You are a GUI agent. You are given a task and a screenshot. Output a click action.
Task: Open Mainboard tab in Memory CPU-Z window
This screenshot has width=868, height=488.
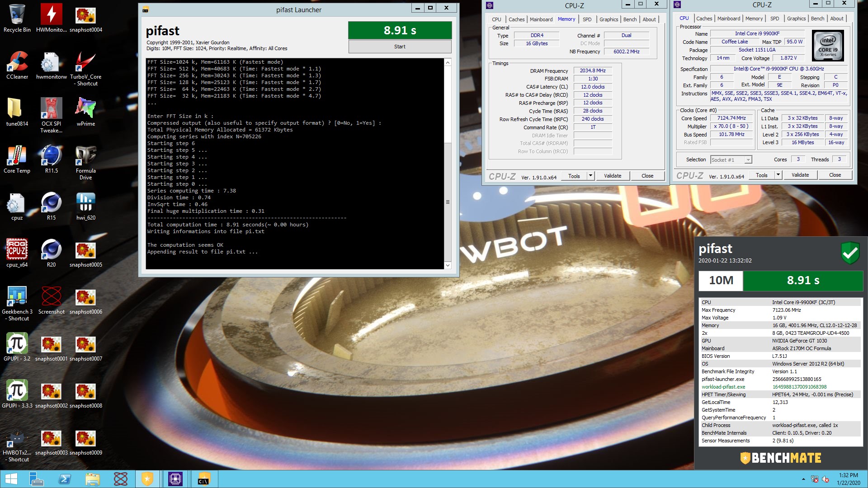tap(541, 19)
